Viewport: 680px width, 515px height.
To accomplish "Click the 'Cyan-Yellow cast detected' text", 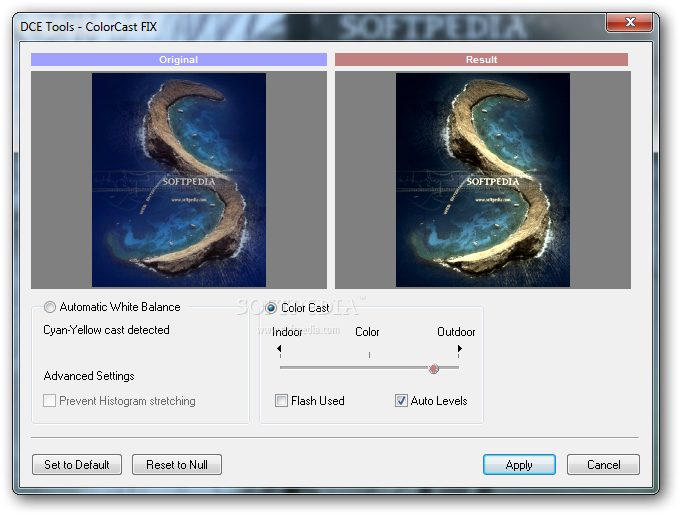I will [106, 330].
